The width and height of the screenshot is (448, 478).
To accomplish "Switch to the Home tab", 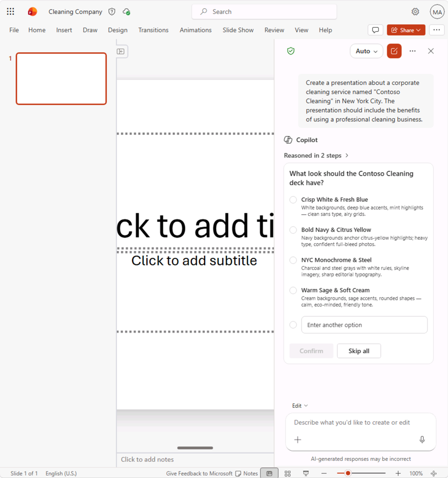I will pos(37,30).
